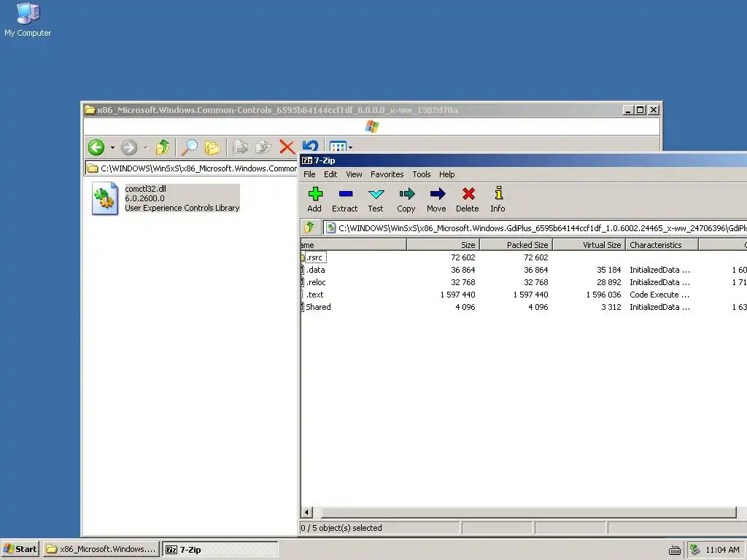
Task: Open the File menu in 7-Zip
Action: pos(309,174)
